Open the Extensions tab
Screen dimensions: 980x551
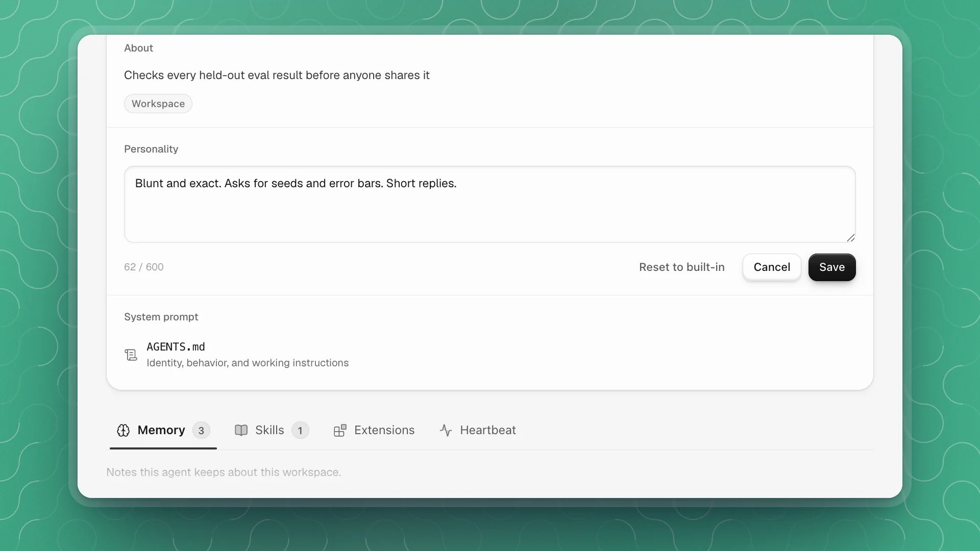click(374, 430)
